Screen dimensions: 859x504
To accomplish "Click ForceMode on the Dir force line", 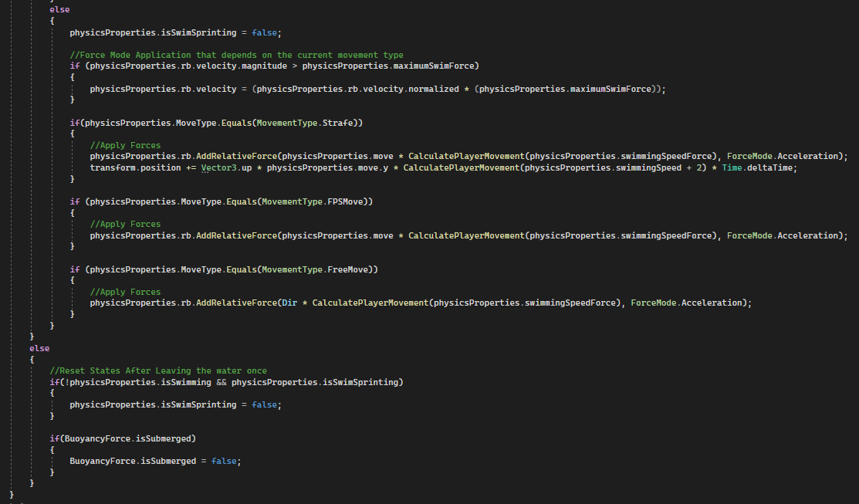I will click(x=653, y=303).
